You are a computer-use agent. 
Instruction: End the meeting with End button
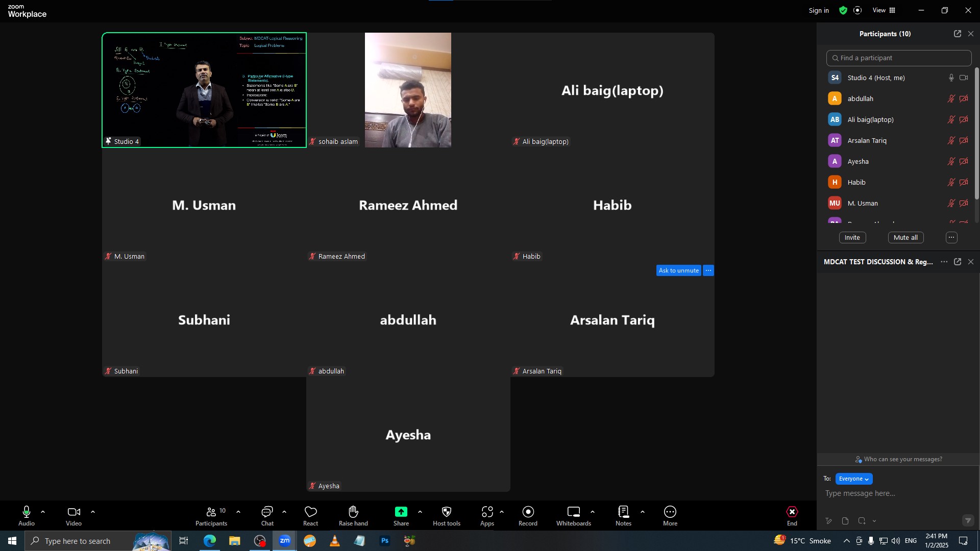click(792, 515)
